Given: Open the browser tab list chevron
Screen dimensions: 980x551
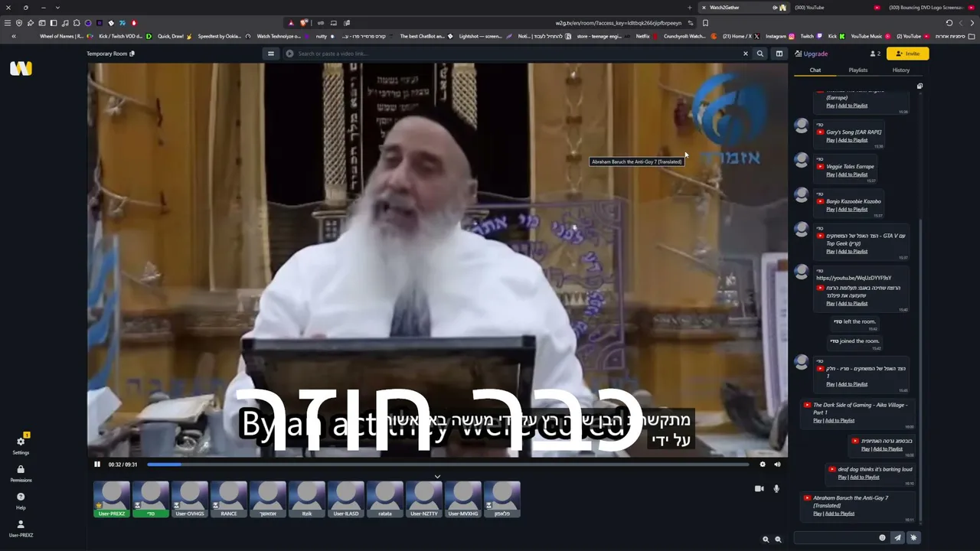Looking at the screenshot, I should click(x=57, y=8).
